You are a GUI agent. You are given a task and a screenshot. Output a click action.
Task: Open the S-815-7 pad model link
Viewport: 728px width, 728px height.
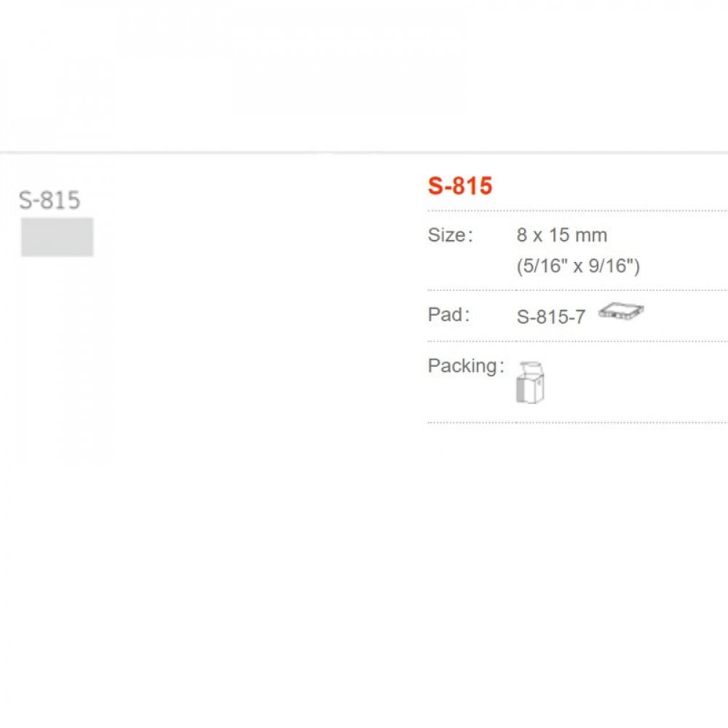550,317
